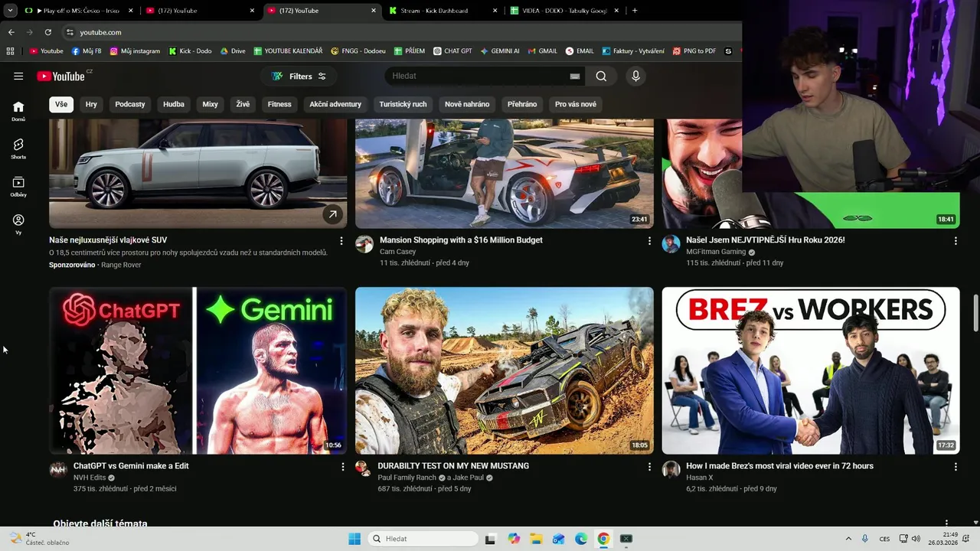The width and height of the screenshot is (980, 551).
Task: Open Mansion Shopping with $16 Million Budget title
Action: 461,240
